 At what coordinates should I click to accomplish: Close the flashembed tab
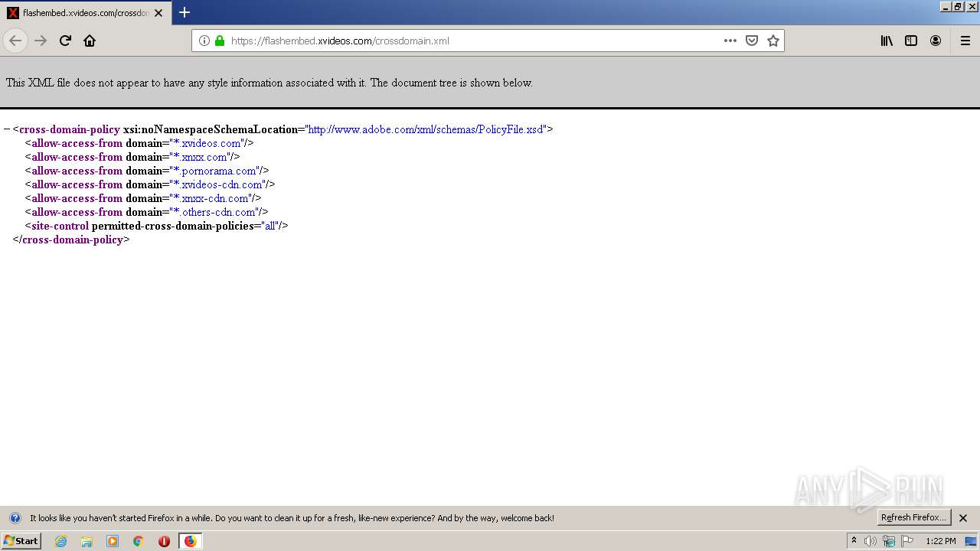pyautogui.click(x=158, y=13)
